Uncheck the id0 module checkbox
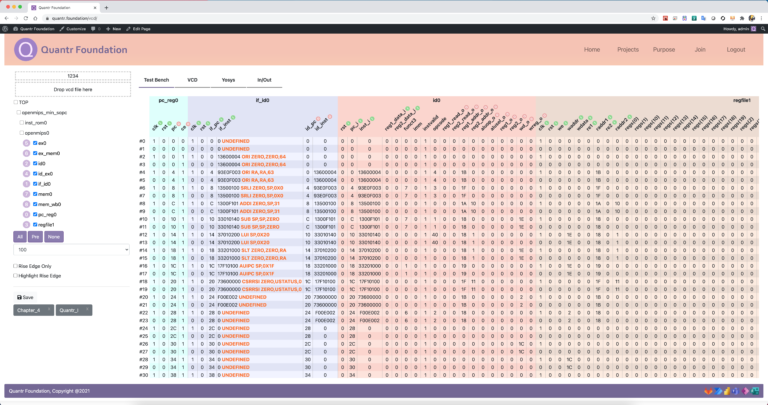The image size is (768, 405). (35, 164)
